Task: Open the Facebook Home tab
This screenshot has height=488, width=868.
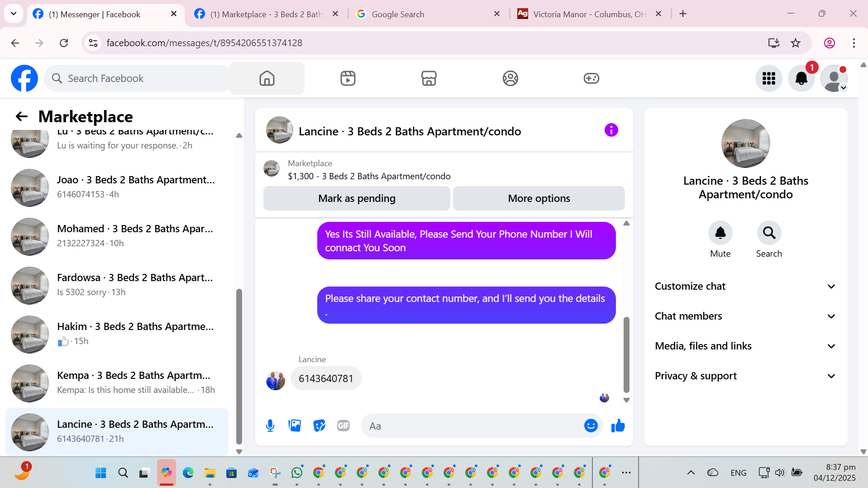Action: [267, 78]
